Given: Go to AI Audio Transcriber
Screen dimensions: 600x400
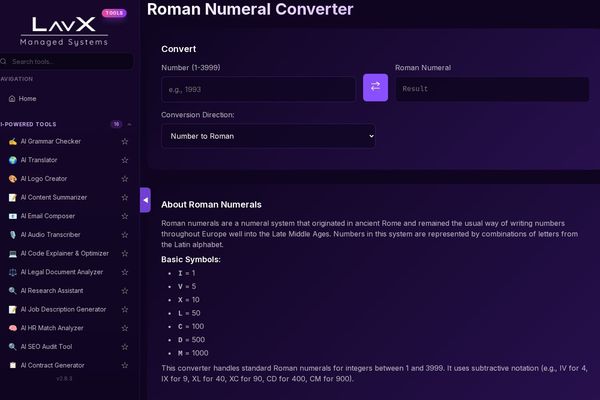Looking at the screenshot, I should 50,235.
